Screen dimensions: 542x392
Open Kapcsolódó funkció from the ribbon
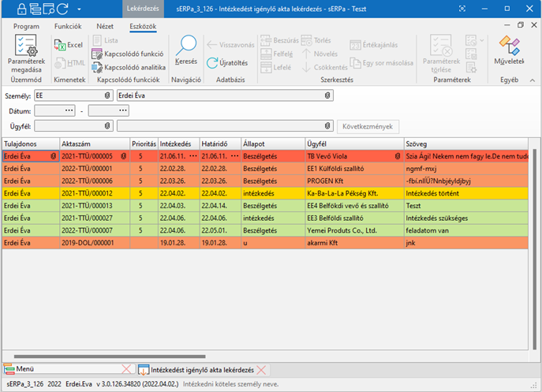tap(128, 54)
